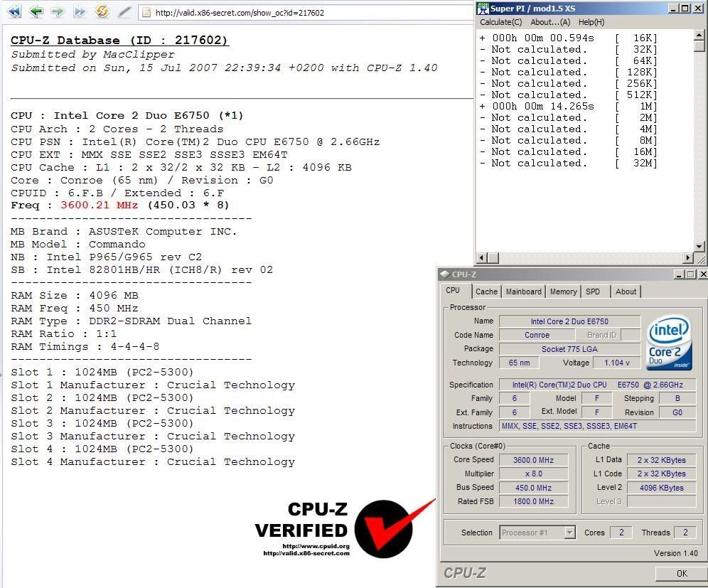Click the Multiplier value 'x 8.0'

(533, 474)
